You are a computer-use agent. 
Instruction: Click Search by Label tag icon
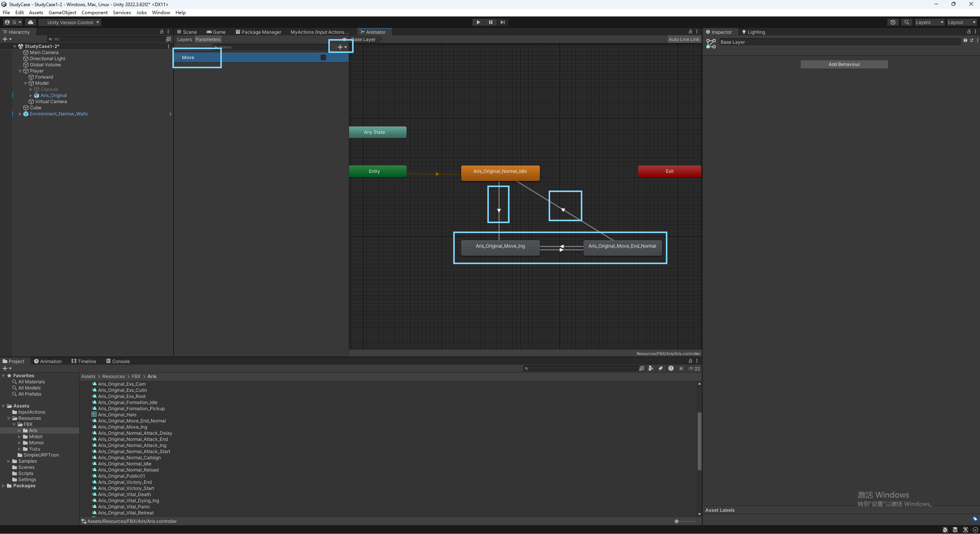(660, 368)
